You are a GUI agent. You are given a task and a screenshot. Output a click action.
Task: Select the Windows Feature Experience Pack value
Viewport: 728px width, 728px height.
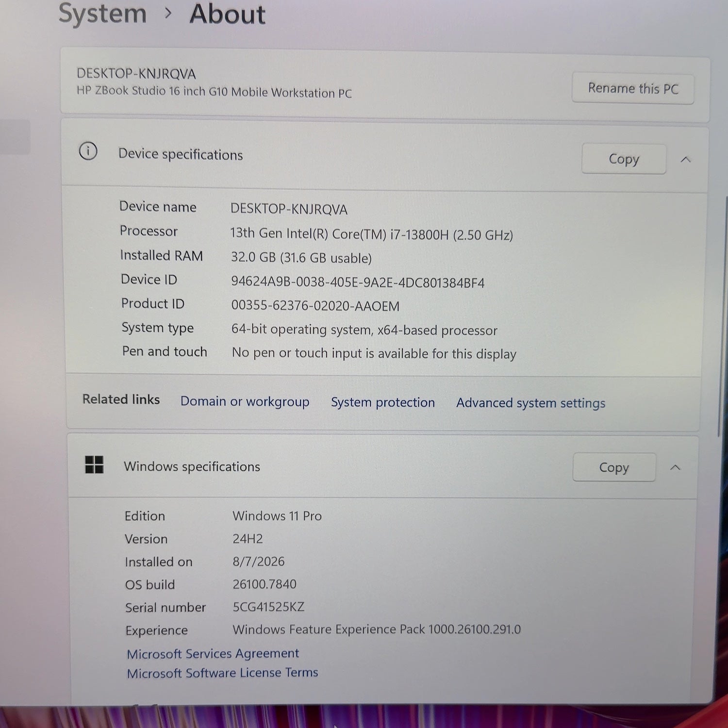tap(377, 629)
